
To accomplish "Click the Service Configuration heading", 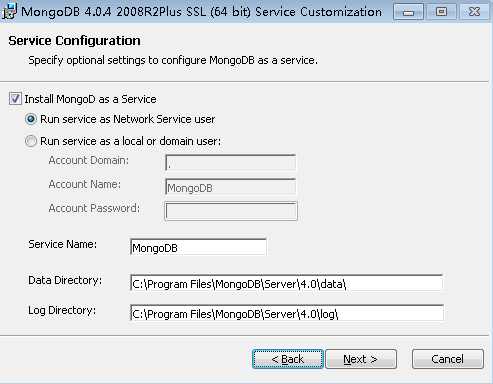I will click(x=74, y=41).
